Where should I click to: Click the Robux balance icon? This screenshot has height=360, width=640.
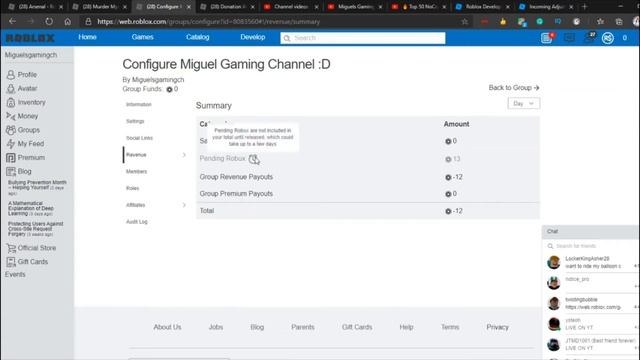(607, 38)
